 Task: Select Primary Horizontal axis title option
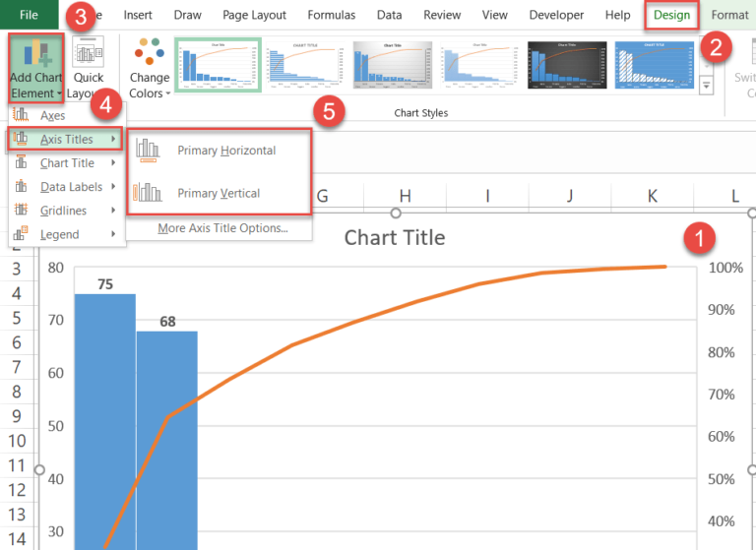point(220,151)
